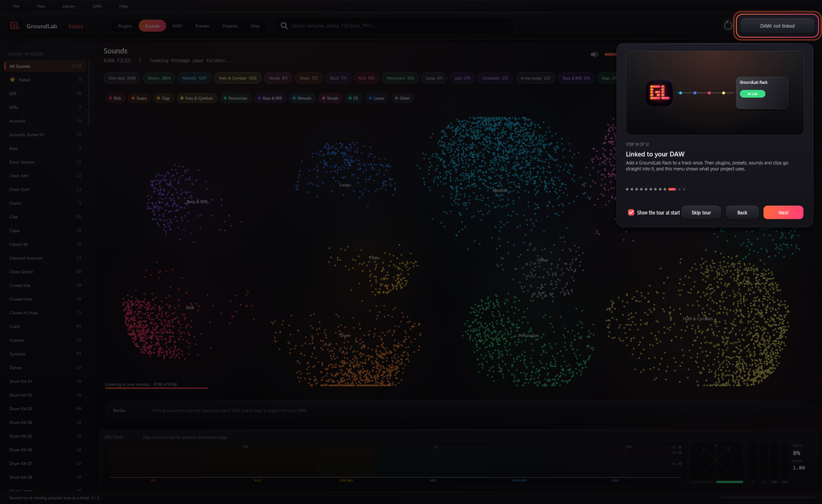Open the Library menu

(69, 6)
